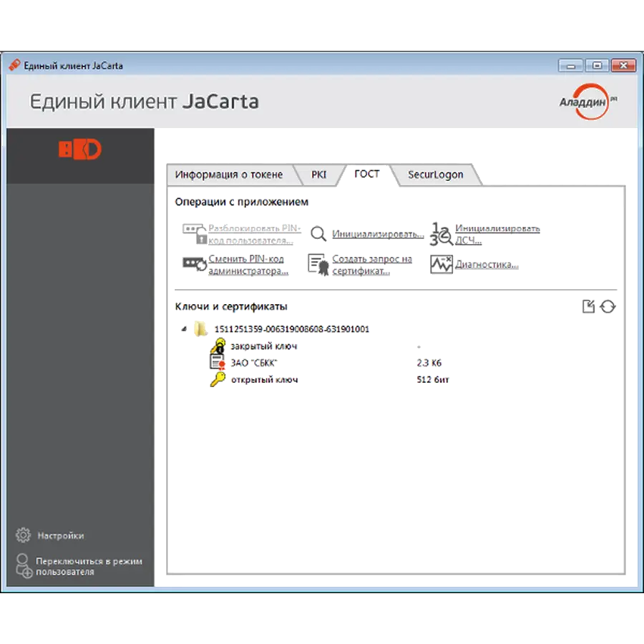Screen dimensions: 644x644
Task: Click the export icon beside Ключи и сертификаты
Action: 589,306
